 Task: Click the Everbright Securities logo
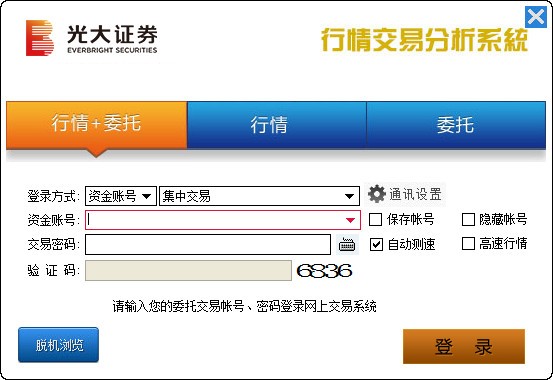coord(92,38)
